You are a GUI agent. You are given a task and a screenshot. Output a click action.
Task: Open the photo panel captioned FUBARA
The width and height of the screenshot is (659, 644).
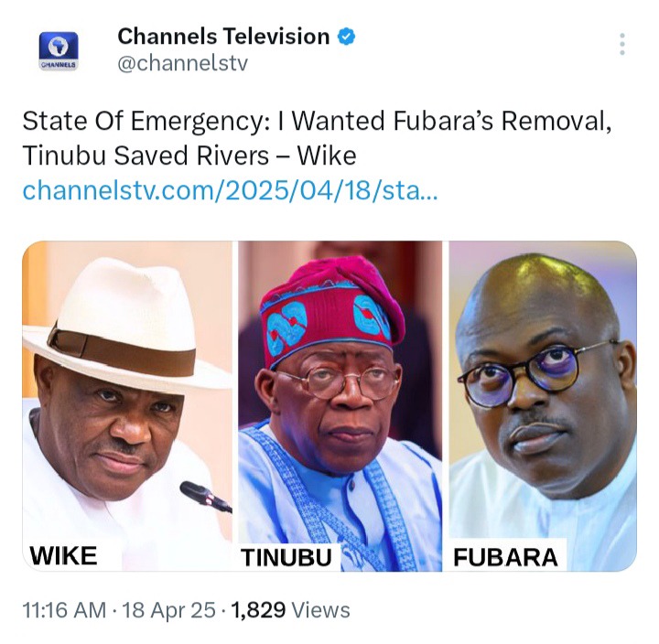543,406
